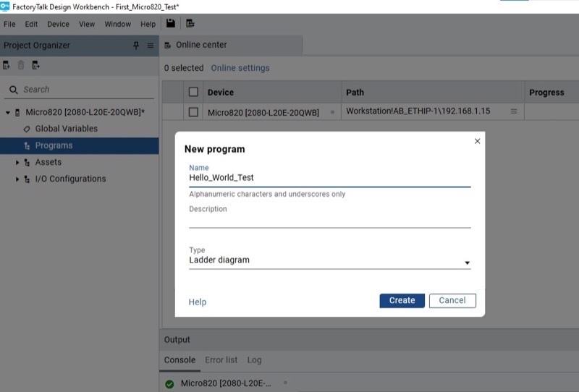
Task: Open the View menu
Action: tap(87, 24)
